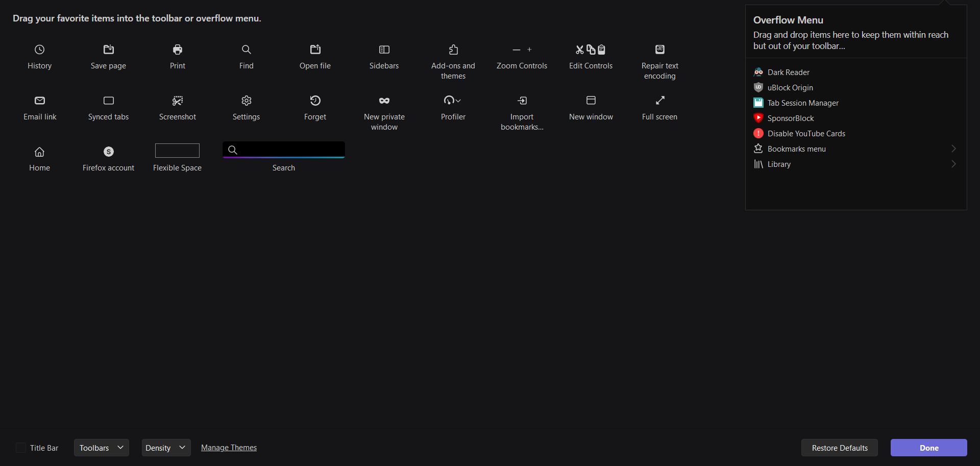Open the Density dropdown
980x466 pixels.
point(166,448)
